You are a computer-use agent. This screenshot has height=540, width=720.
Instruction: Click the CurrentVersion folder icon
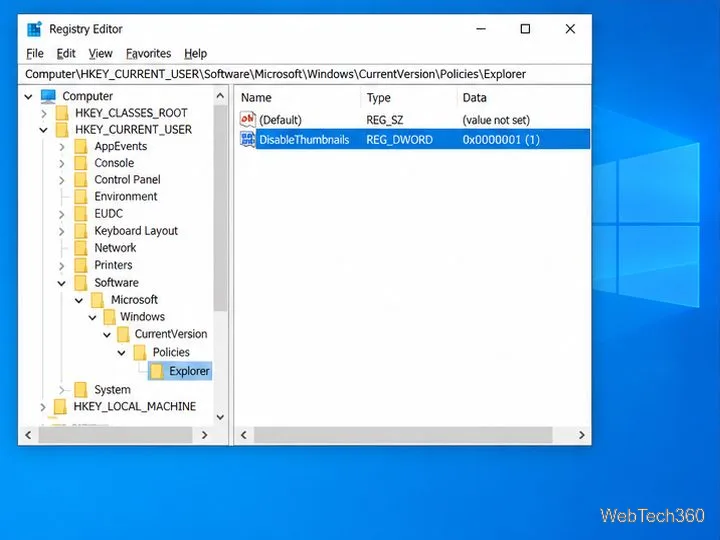pos(123,334)
